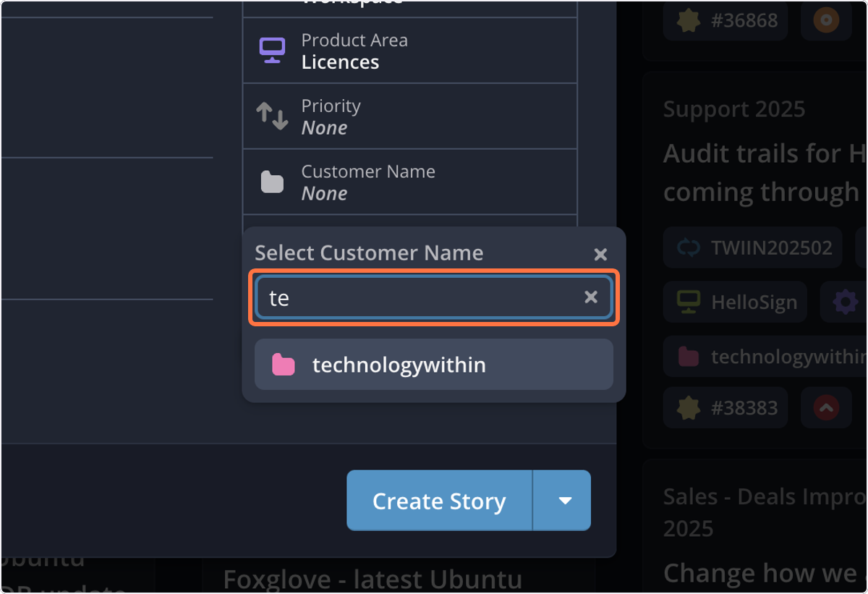The width and height of the screenshot is (868, 594).
Task: Clear the customer name search text
Action: tap(591, 297)
